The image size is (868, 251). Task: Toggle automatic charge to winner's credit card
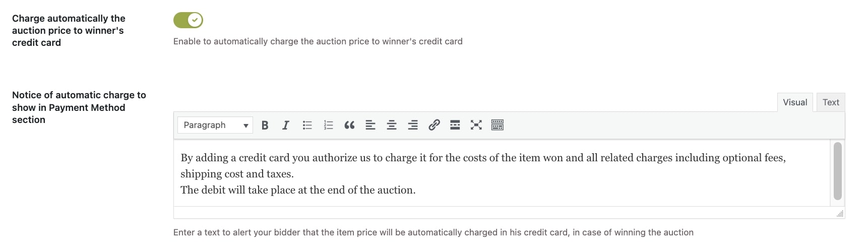pos(188,20)
